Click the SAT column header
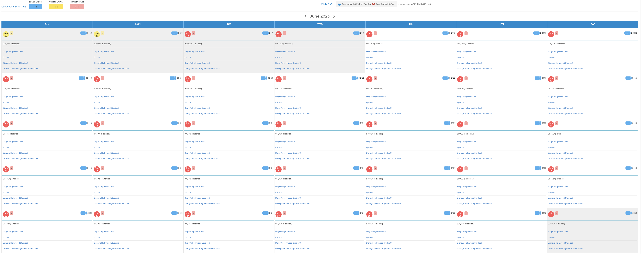The image size is (644, 257). [593, 24]
